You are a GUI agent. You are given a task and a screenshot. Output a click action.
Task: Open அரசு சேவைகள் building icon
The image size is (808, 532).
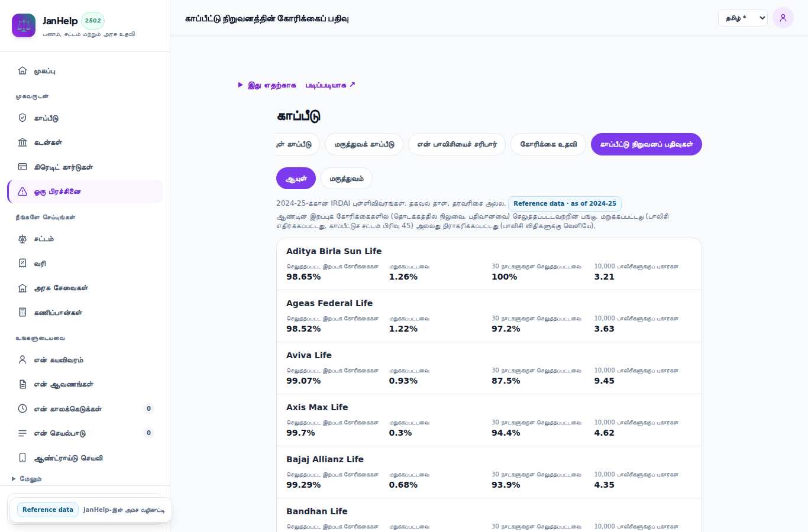point(22,288)
